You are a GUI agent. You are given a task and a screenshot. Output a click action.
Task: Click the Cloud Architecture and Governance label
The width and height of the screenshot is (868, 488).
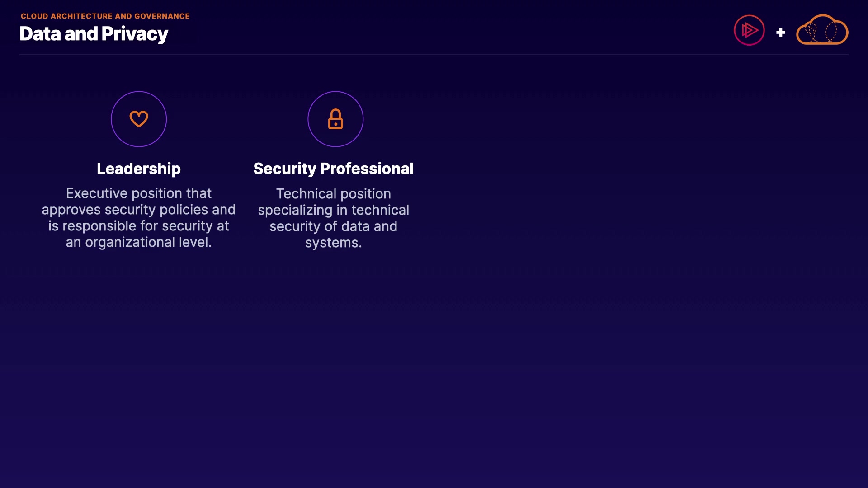[105, 16]
